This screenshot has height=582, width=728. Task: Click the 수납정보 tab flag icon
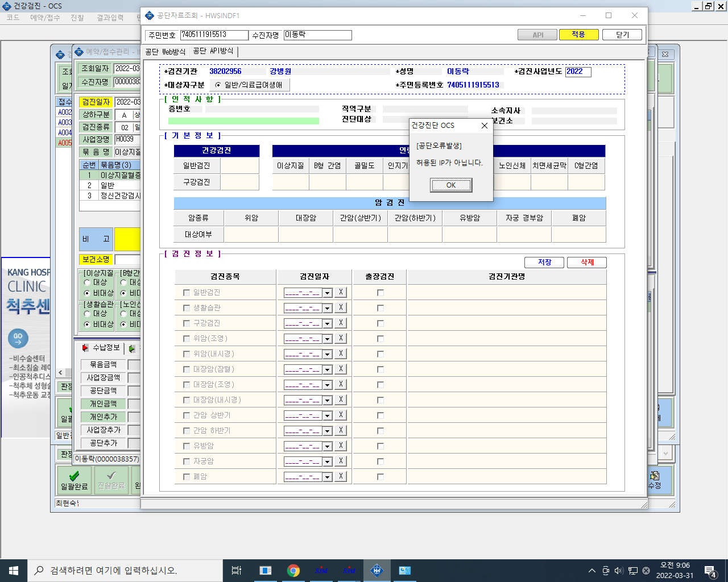[x=85, y=348]
